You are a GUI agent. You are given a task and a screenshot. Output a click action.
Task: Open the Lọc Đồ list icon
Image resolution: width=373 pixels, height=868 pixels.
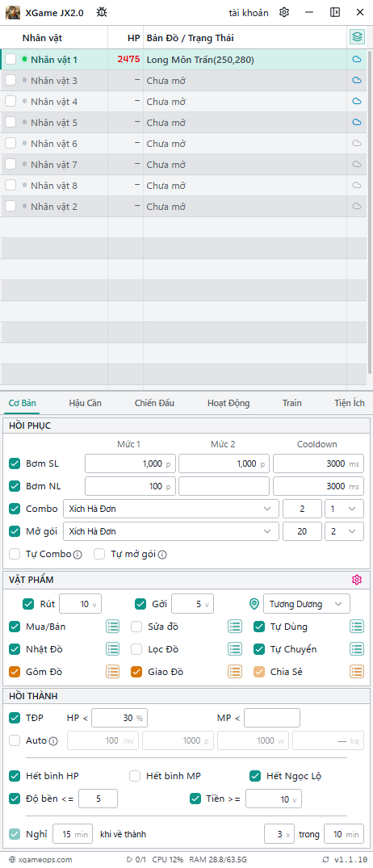click(235, 649)
